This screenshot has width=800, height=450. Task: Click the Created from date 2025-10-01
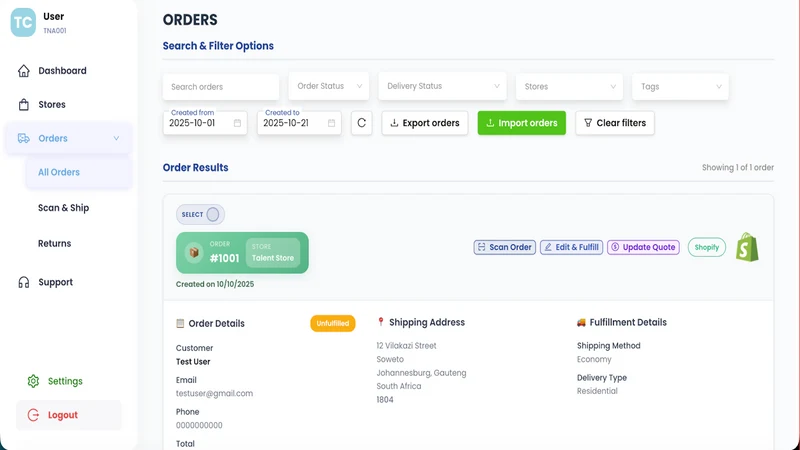(192, 123)
